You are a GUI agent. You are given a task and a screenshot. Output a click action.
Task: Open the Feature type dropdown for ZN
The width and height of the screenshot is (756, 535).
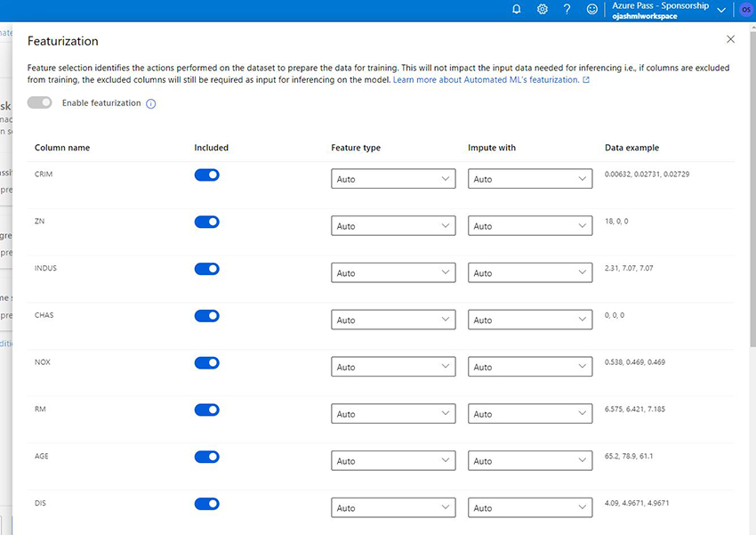(393, 226)
